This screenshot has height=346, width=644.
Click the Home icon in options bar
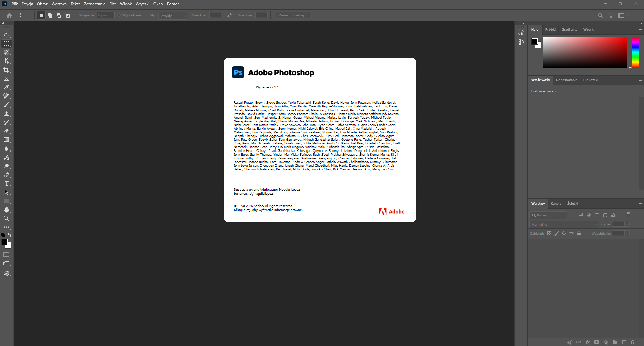point(9,15)
